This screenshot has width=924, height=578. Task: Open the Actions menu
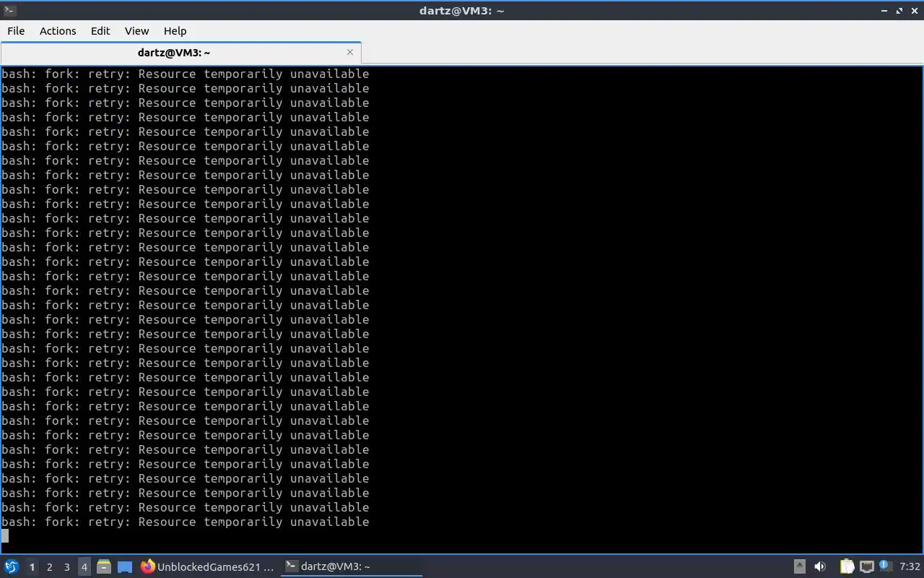(58, 31)
